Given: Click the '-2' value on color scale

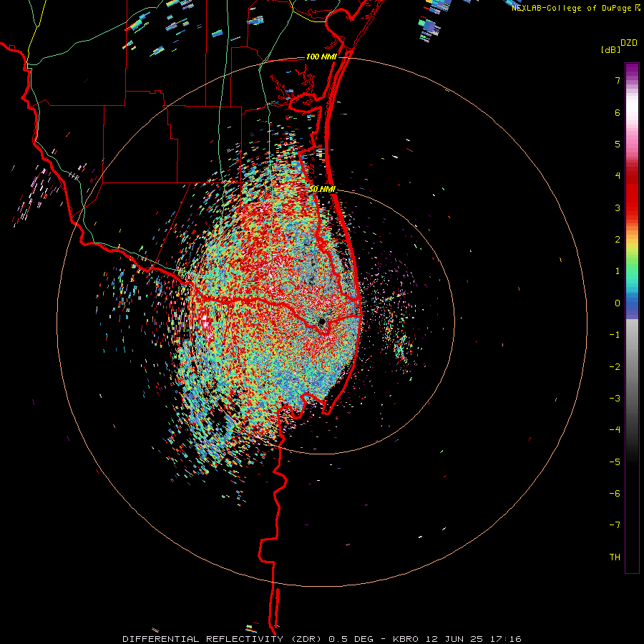Looking at the screenshot, I should pyautogui.click(x=615, y=367).
